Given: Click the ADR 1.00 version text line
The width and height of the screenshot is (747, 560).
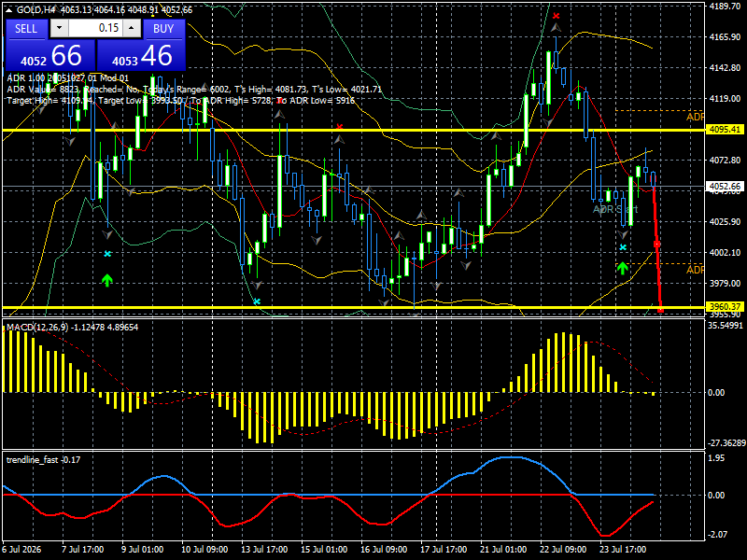Looking at the screenshot, I should pos(67,78).
